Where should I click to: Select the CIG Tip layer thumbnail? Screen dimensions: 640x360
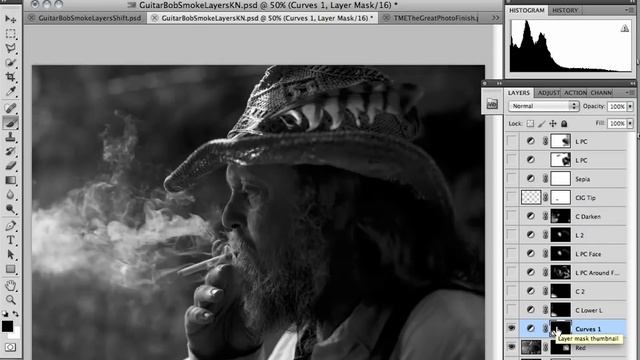[x=531, y=197]
